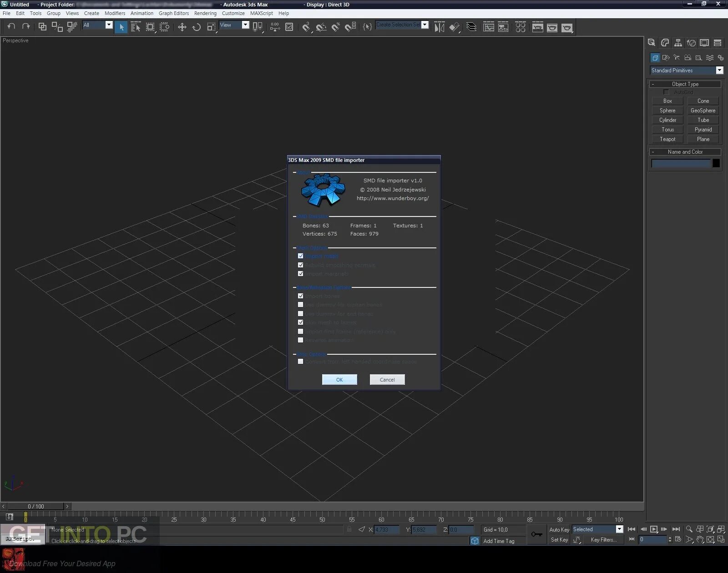
Task: Show the Lights category in Create panel
Action: click(x=677, y=58)
